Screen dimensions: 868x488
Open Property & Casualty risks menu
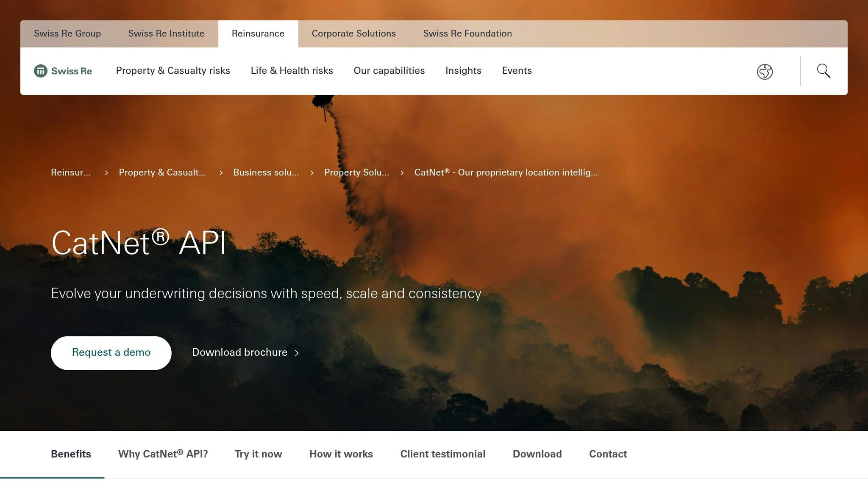tap(173, 71)
